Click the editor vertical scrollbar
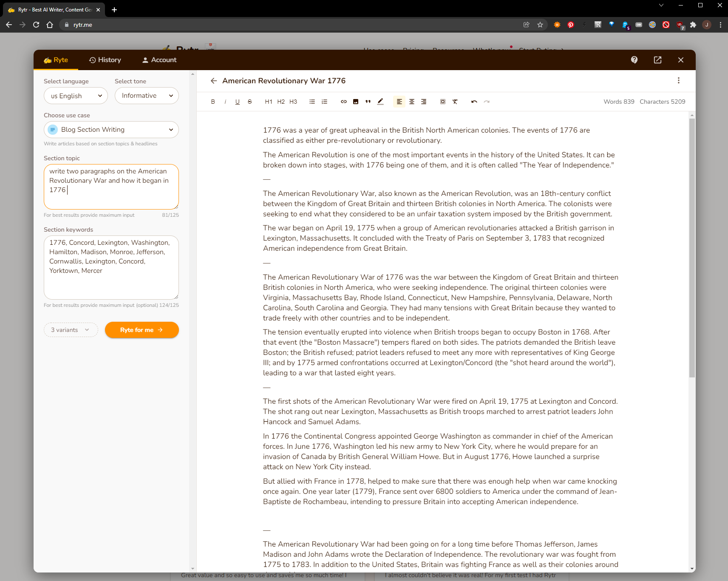728x581 pixels. coord(692,248)
